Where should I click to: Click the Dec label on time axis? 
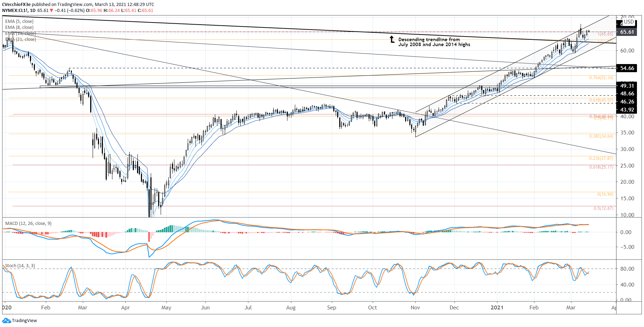[454, 308]
